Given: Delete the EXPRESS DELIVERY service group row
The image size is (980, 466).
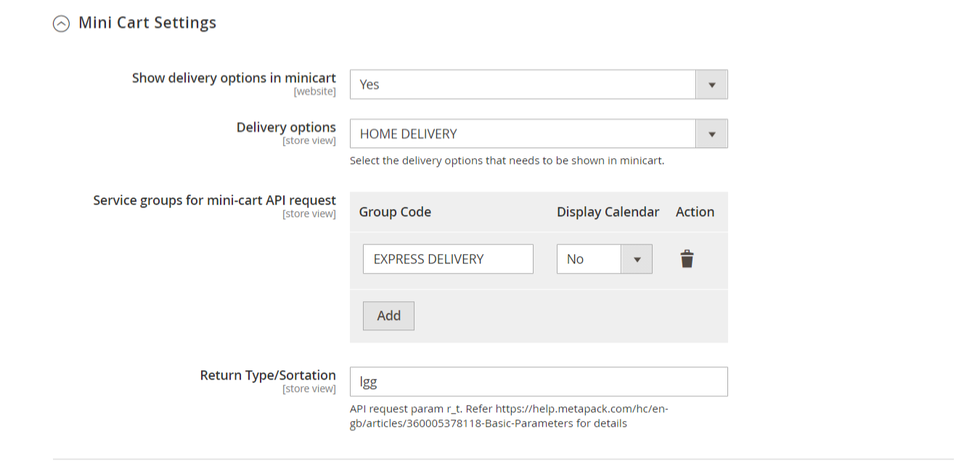Looking at the screenshot, I should pos(687,259).
